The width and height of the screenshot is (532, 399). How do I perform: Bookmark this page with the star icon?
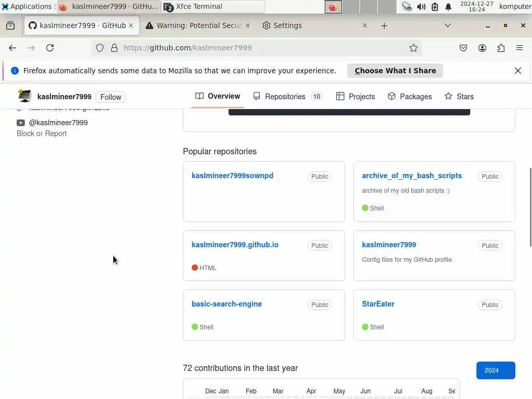pos(413,48)
